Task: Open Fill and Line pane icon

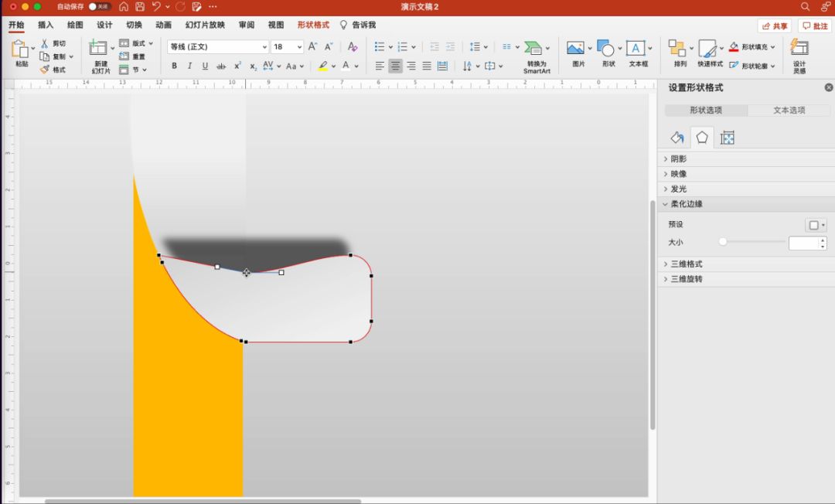Action: [677, 138]
